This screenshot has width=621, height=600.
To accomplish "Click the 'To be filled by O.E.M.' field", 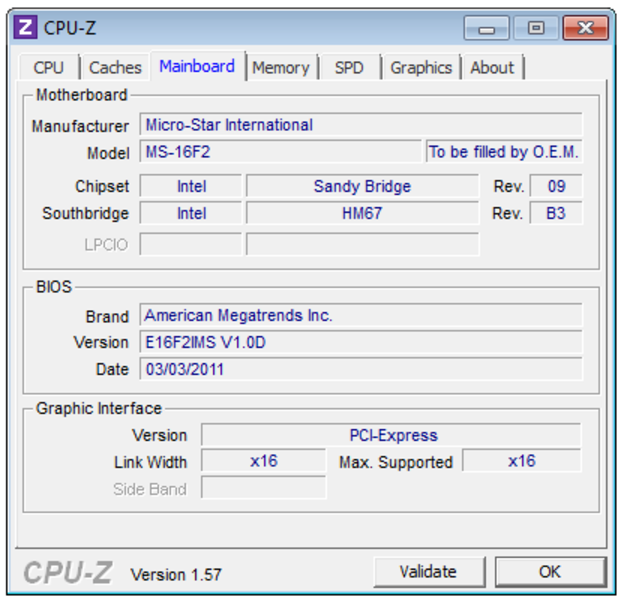I will coord(504,152).
